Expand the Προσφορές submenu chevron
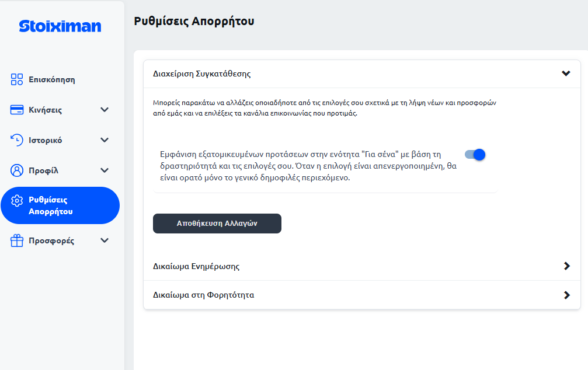Viewport: 588px width, 370px height. tap(105, 240)
